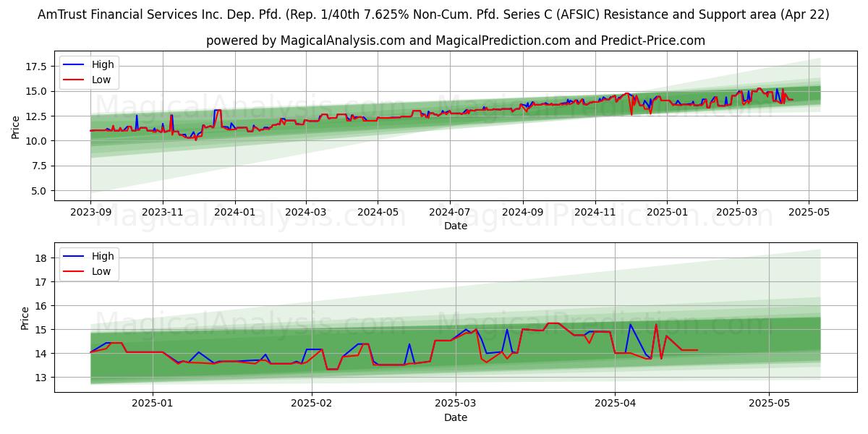Click the '2023-09' tick label on top x-axis
The height and width of the screenshot is (434, 868).
point(90,212)
